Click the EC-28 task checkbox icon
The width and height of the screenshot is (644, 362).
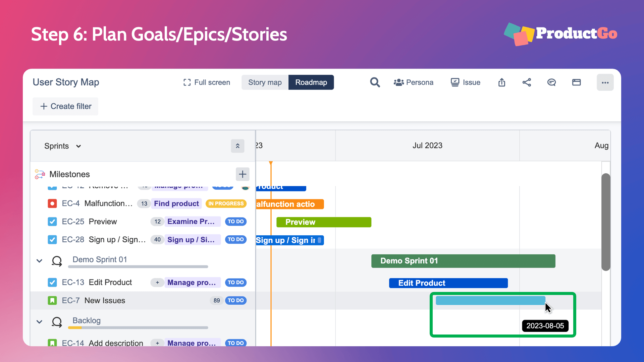point(52,240)
